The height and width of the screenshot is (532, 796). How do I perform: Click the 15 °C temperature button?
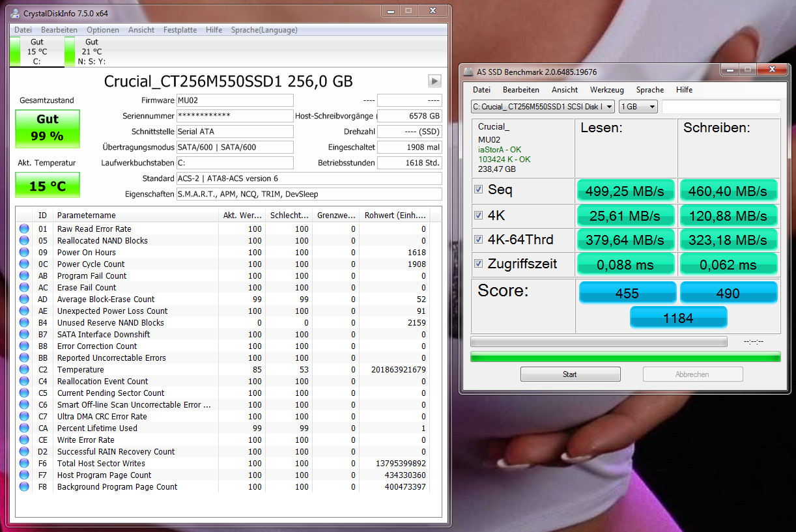click(x=48, y=185)
